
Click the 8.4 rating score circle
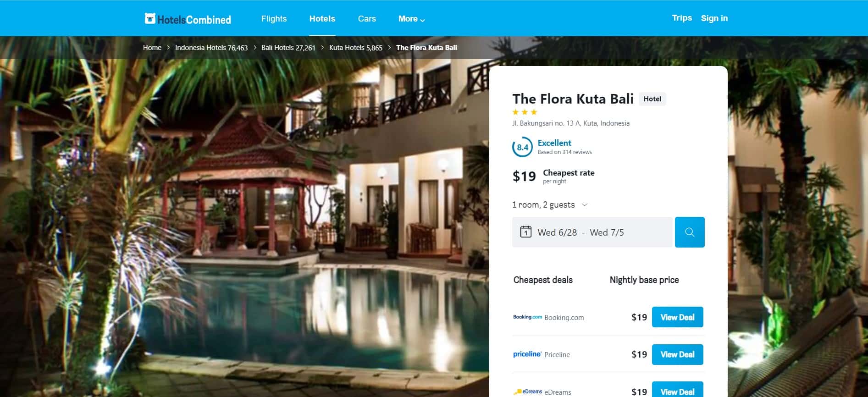pyautogui.click(x=522, y=147)
